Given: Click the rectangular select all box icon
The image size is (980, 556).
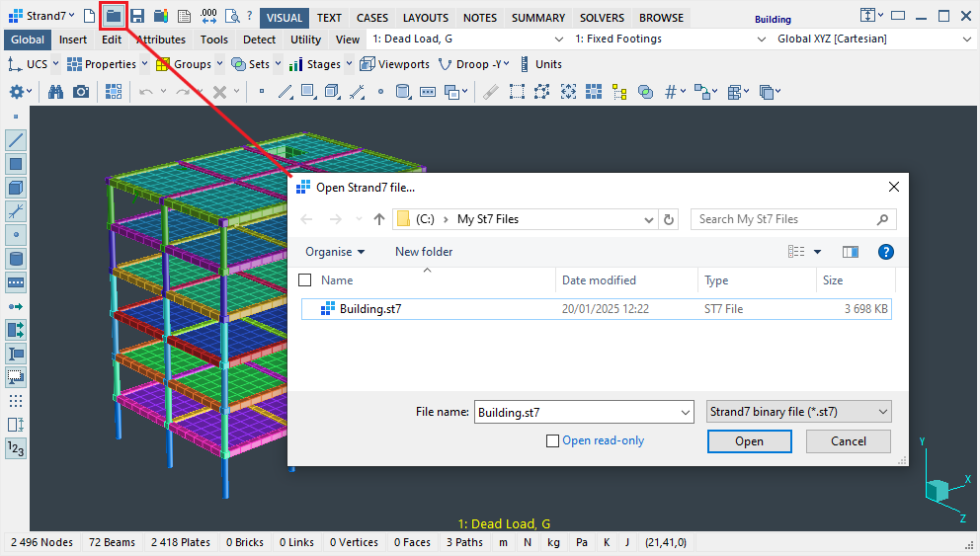Looking at the screenshot, I should click(x=517, y=92).
